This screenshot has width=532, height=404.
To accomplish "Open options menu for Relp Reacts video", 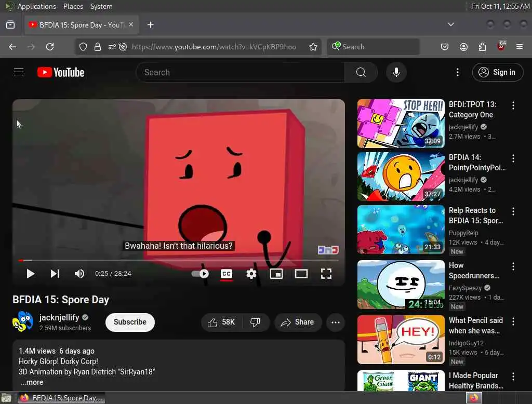I will click(x=513, y=211).
